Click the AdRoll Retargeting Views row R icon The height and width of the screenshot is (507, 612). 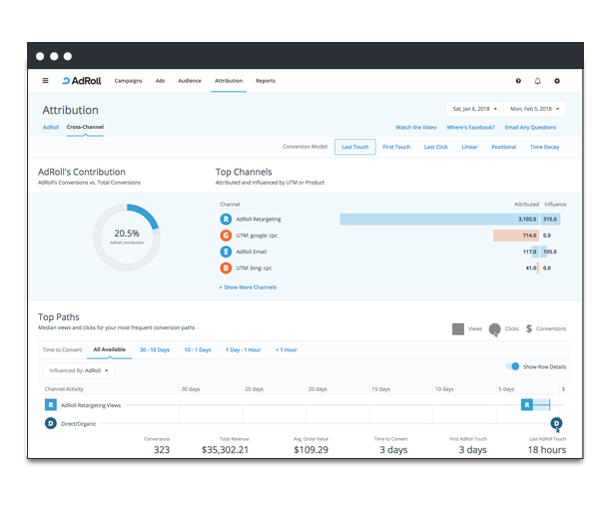(51, 405)
